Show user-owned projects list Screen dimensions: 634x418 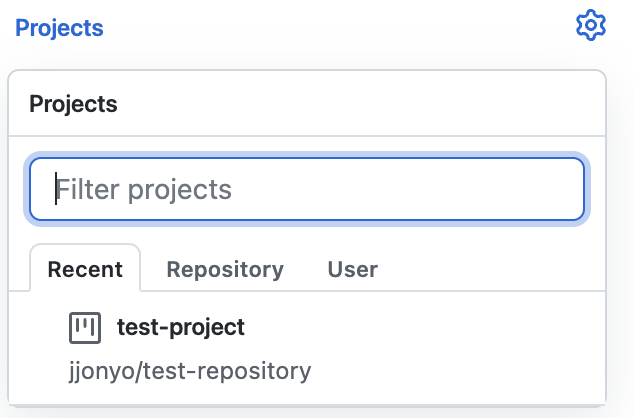pos(353,269)
